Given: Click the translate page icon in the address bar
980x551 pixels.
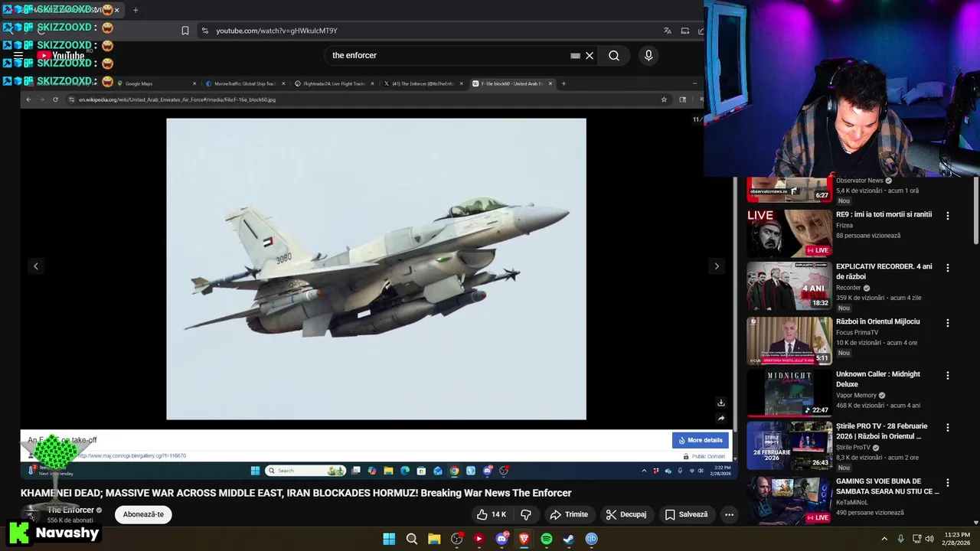Looking at the screenshot, I should pyautogui.click(x=668, y=31).
